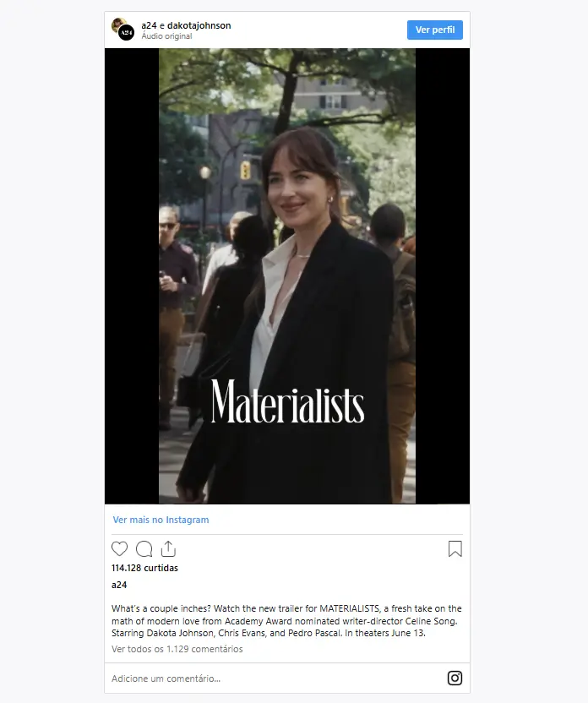Click the dakotajohnson small avatar behind the A24 logo
The height and width of the screenshot is (703, 588).
[x=117, y=24]
